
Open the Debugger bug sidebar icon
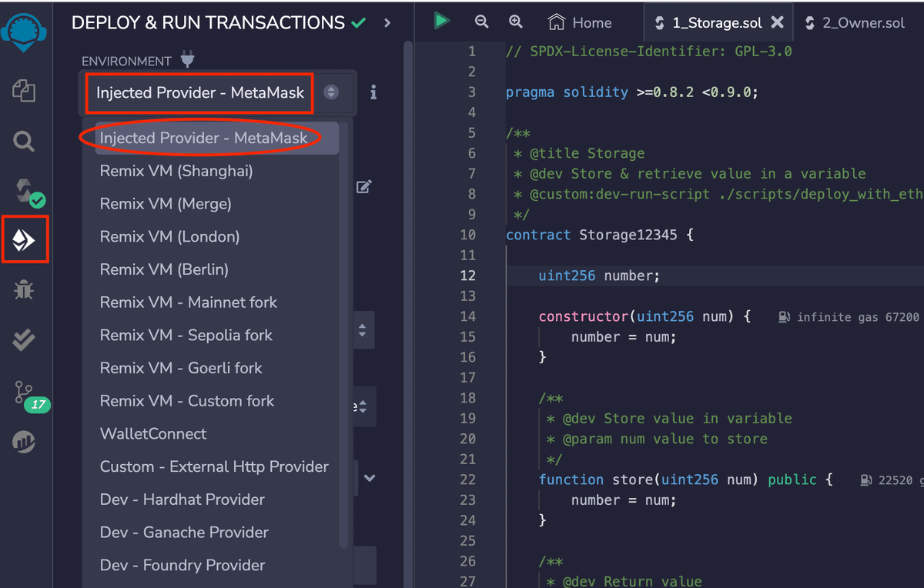coord(24,290)
